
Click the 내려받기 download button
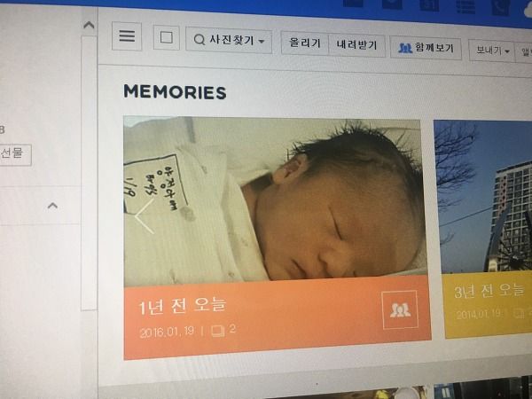point(356,45)
